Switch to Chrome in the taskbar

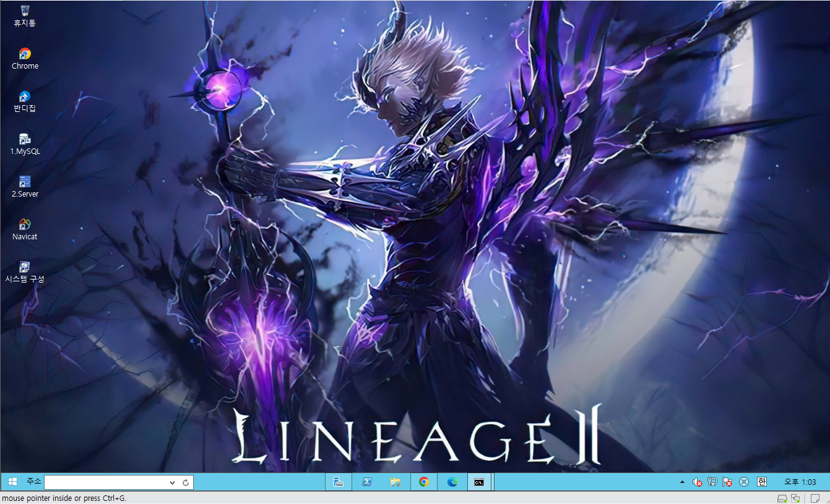[x=424, y=482]
